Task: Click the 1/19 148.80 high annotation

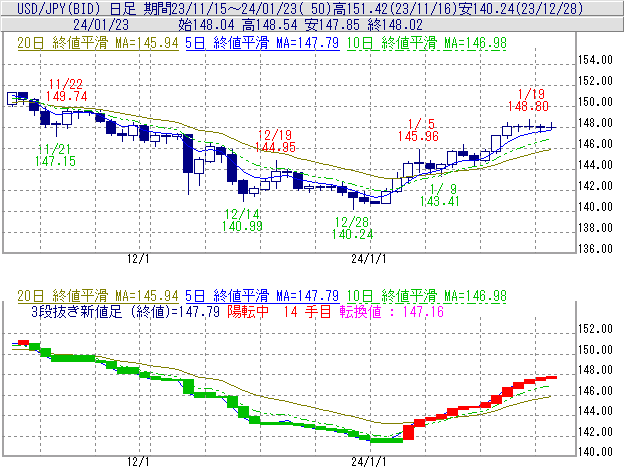Action: (528, 100)
